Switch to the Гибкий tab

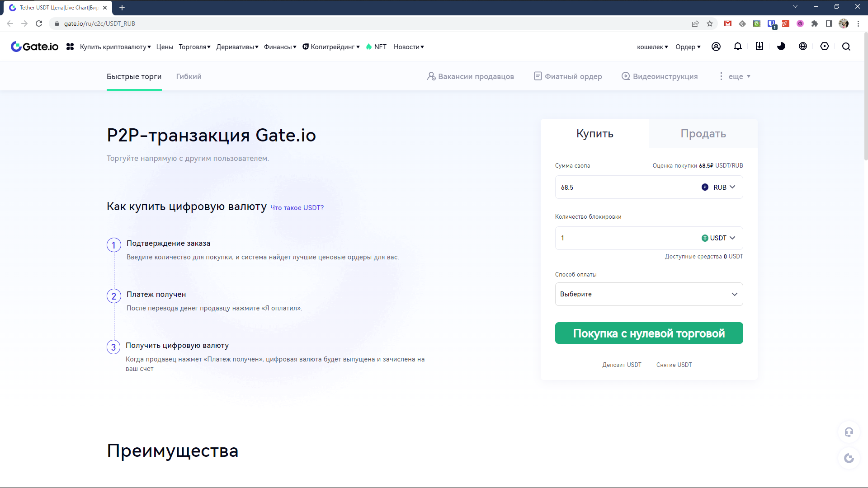coord(189,76)
